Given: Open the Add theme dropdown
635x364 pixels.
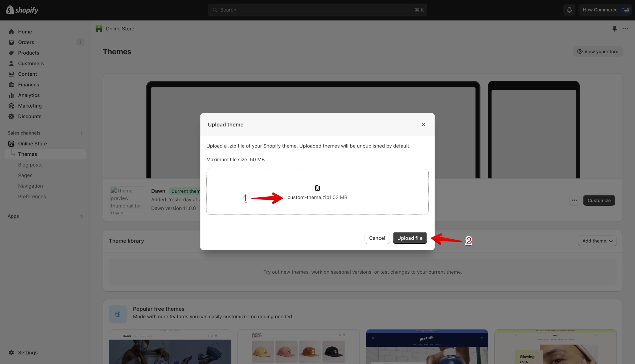Looking at the screenshot, I should pyautogui.click(x=597, y=241).
